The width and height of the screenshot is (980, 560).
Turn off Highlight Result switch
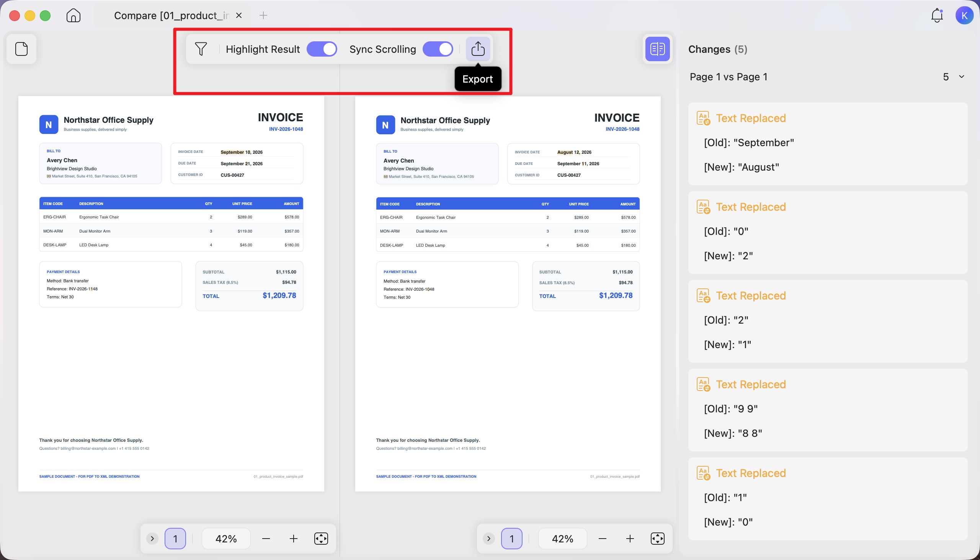322,49
